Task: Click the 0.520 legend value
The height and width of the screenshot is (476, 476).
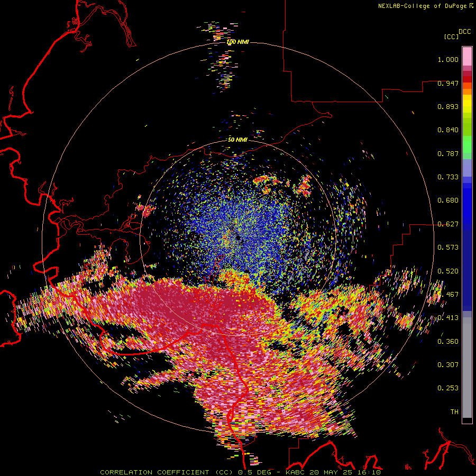Action: pyautogui.click(x=448, y=271)
